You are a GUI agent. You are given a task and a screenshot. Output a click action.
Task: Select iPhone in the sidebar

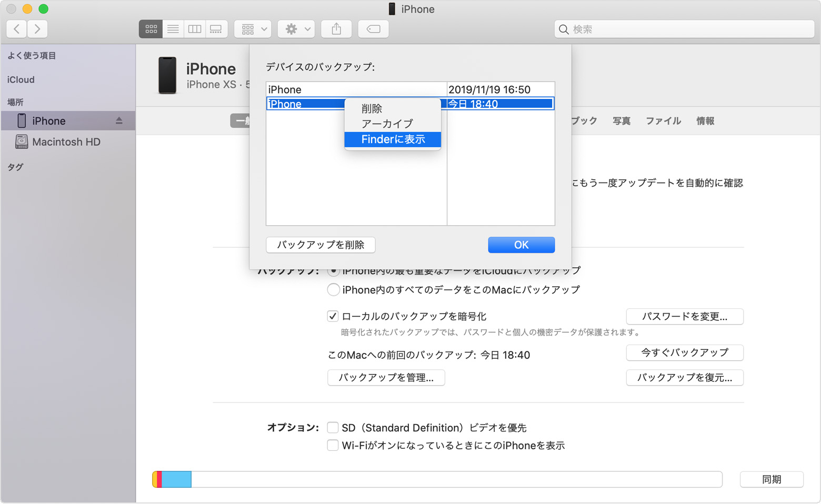click(68, 121)
